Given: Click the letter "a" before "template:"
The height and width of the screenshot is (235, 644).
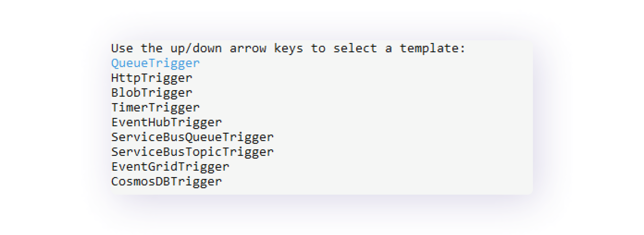Looking at the screenshot, I should point(388,48).
